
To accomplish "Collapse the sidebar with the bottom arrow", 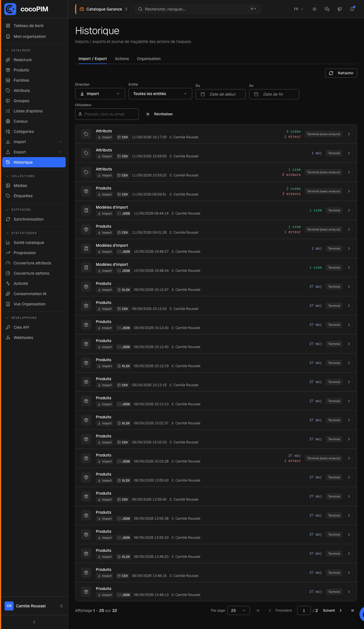I will click(34, 622).
